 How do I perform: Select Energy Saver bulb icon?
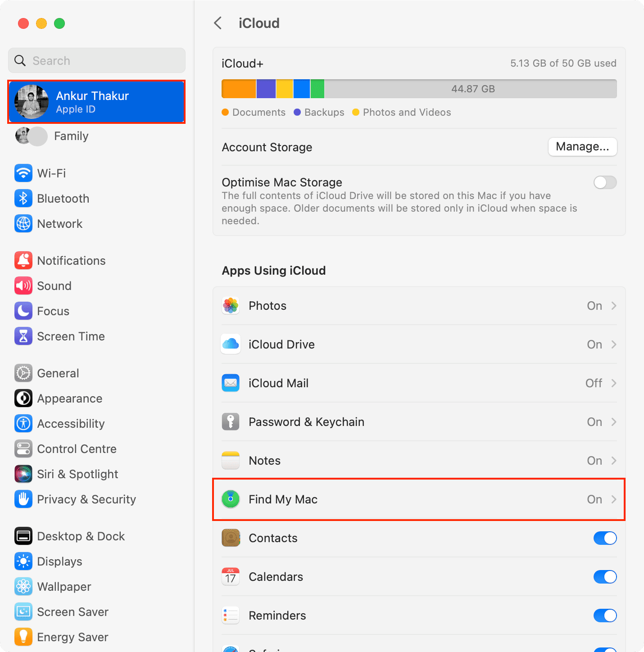(x=23, y=637)
